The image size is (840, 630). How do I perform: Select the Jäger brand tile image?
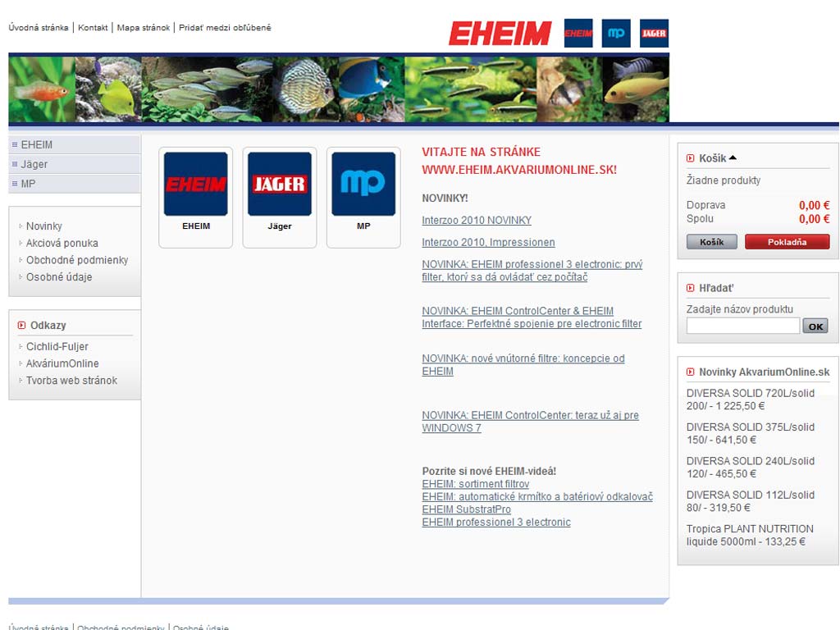pos(280,184)
